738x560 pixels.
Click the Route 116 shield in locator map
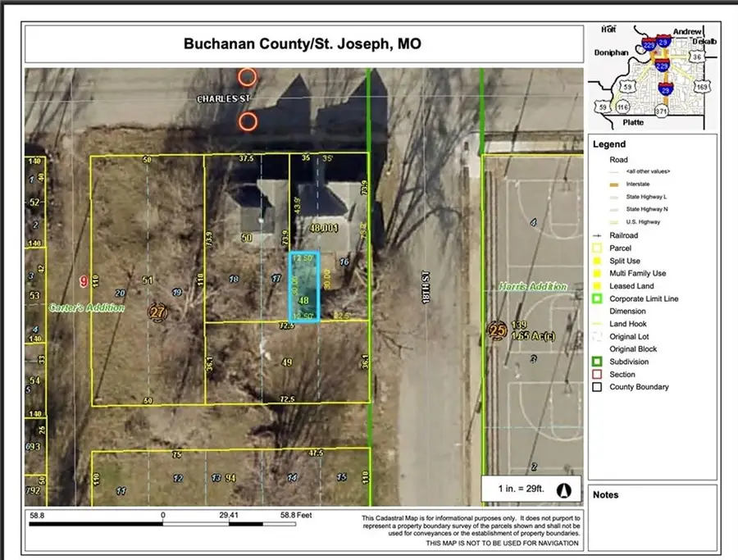[625, 107]
